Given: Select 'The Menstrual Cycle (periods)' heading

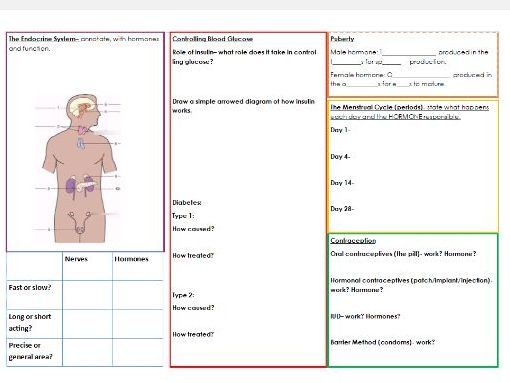Looking at the screenshot, I should (x=377, y=107).
